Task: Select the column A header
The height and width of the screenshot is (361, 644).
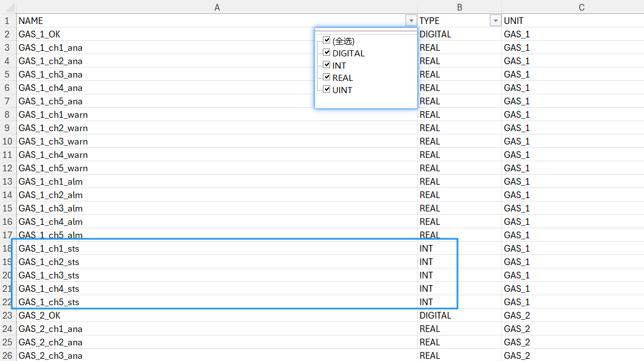Action: [217, 7]
